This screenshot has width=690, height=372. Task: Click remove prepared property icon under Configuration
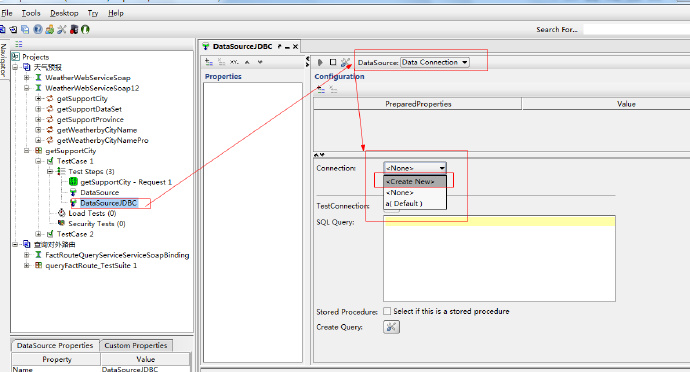point(334,90)
